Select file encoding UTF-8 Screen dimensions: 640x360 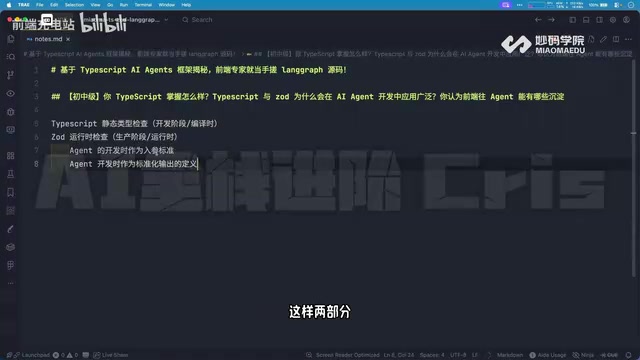click(x=458, y=355)
